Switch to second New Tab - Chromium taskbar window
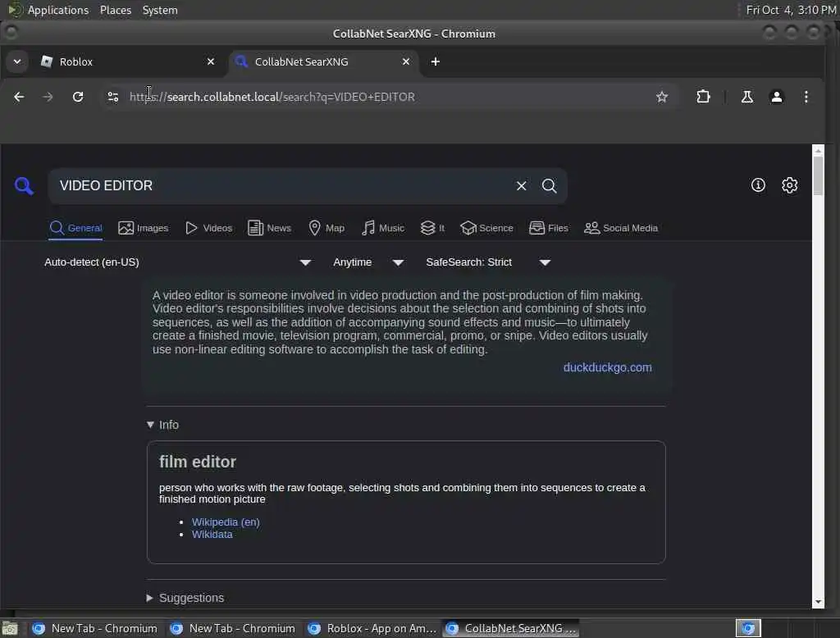This screenshot has height=638, width=840. coord(232,628)
